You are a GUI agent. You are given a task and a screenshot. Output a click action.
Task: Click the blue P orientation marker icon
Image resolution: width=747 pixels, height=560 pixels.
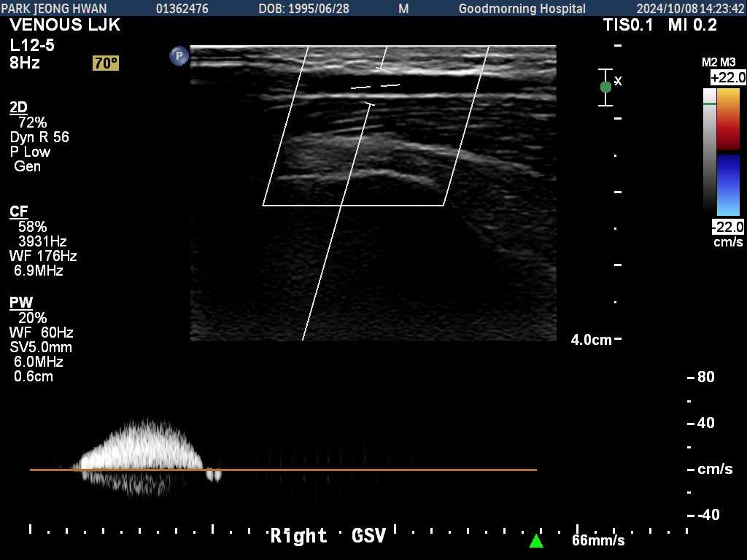click(179, 55)
